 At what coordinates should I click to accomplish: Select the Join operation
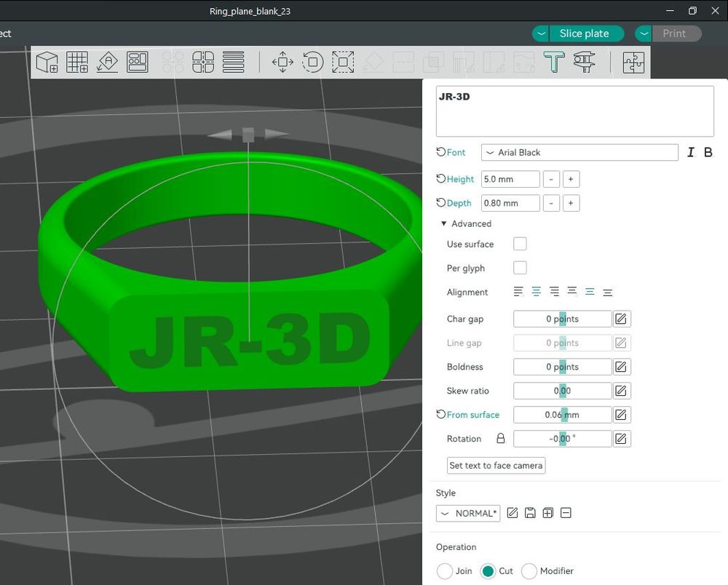(444, 571)
